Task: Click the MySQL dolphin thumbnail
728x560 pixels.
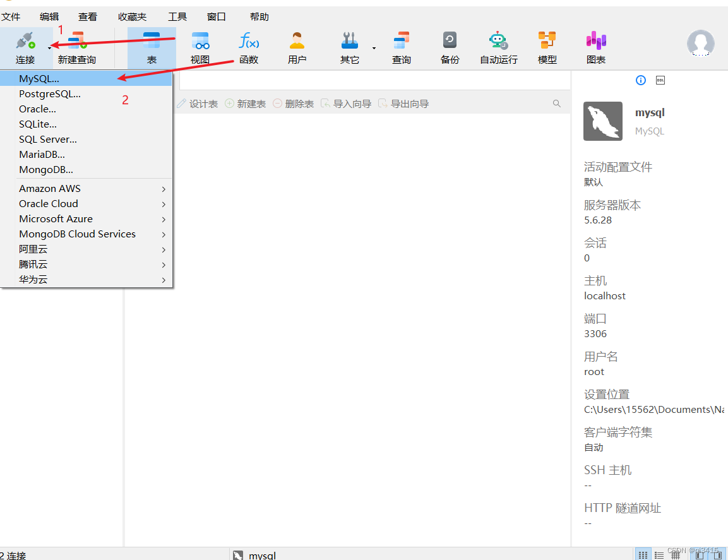Action: [x=602, y=121]
